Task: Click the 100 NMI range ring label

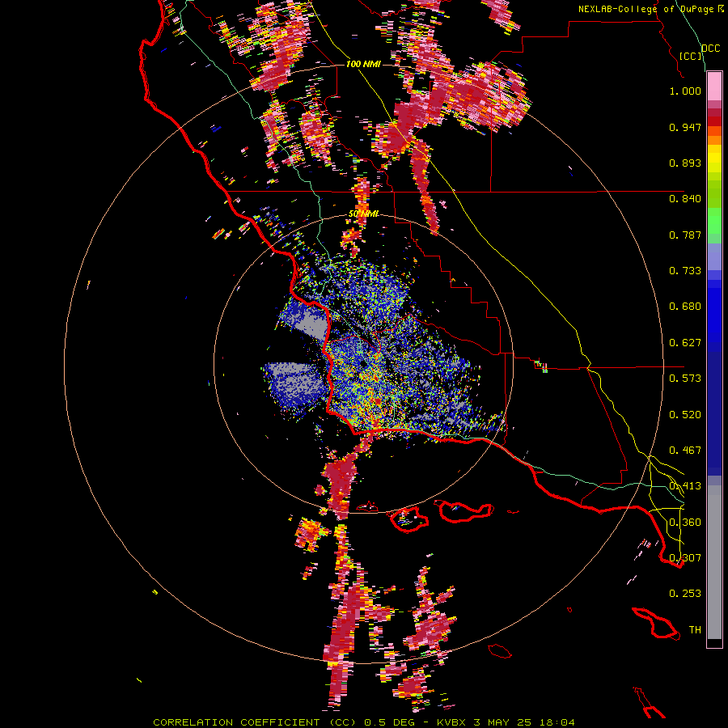Action: pos(363,64)
